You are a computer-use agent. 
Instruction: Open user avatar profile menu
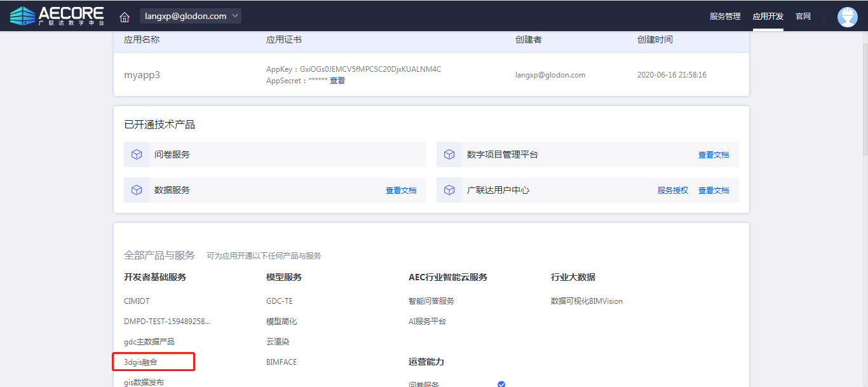[847, 17]
